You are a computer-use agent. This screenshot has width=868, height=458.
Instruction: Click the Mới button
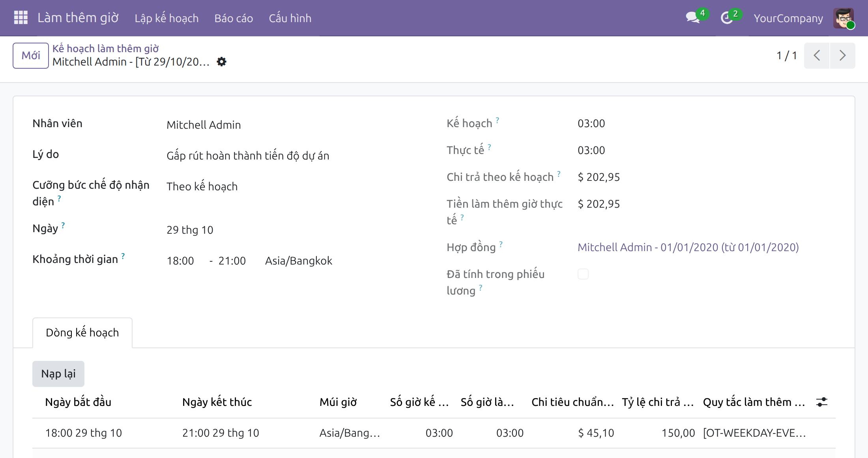point(31,55)
